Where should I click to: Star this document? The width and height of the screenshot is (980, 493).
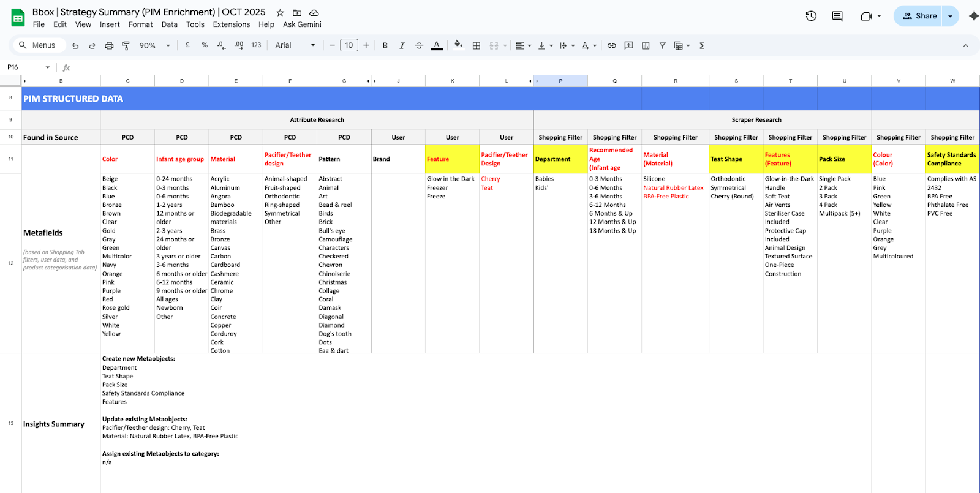tap(280, 12)
